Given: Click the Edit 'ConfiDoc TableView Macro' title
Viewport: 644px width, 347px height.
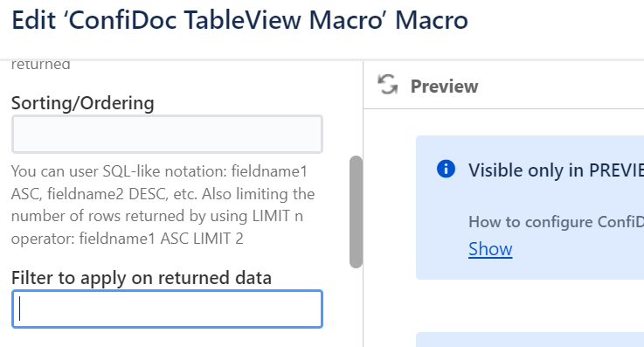Looking at the screenshot, I should [239, 20].
